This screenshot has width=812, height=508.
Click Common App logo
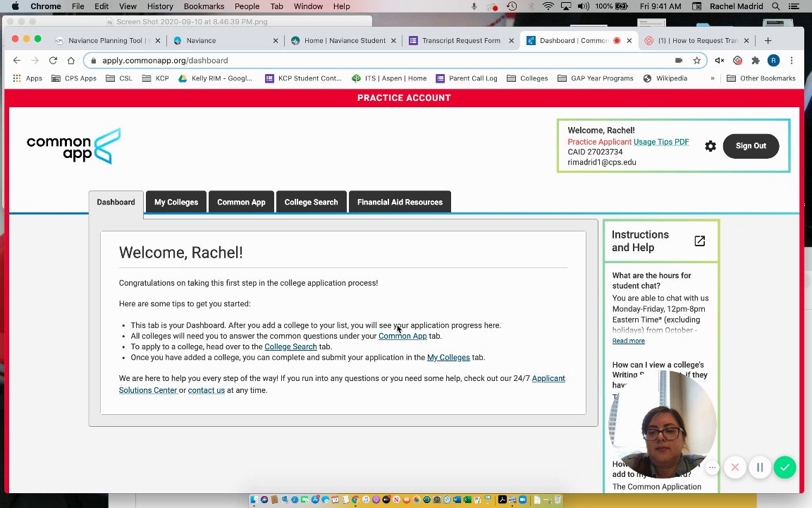click(x=73, y=146)
